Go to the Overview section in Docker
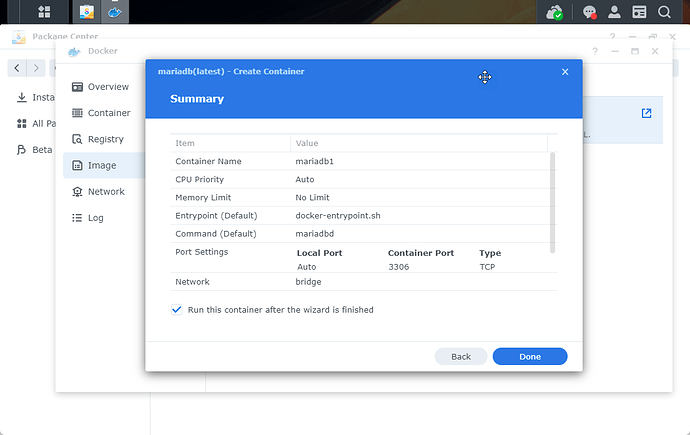 (x=100, y=87)
